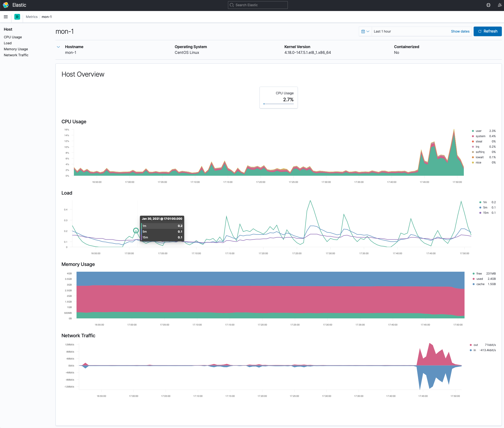Click the Containerized value No
Image resolution: width=504 pixels, height=428 pixels.
tap(396, 53)
